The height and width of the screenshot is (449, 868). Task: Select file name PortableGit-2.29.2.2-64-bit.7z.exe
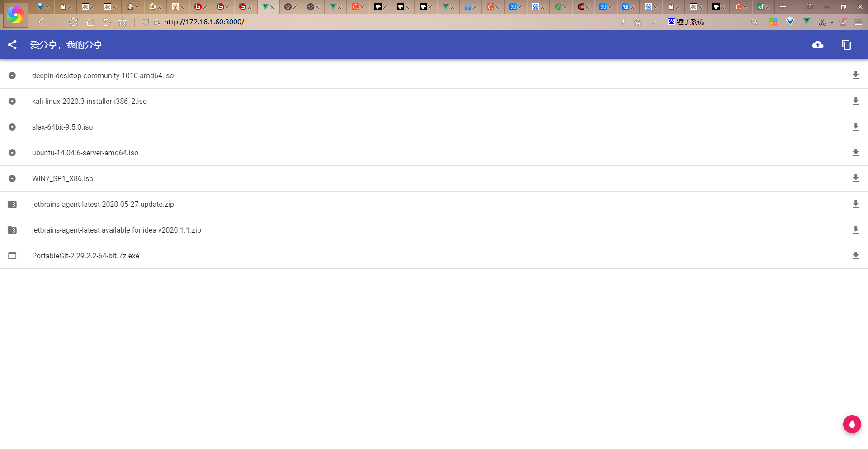(85, 256)
